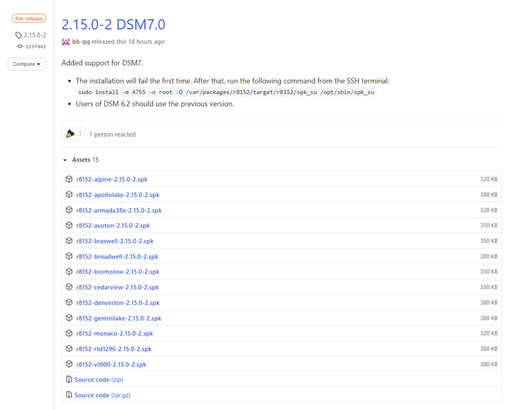
Task: Download r8152-broadwell-2.15.0-2.spk
Action: click(x=117, y=257)
